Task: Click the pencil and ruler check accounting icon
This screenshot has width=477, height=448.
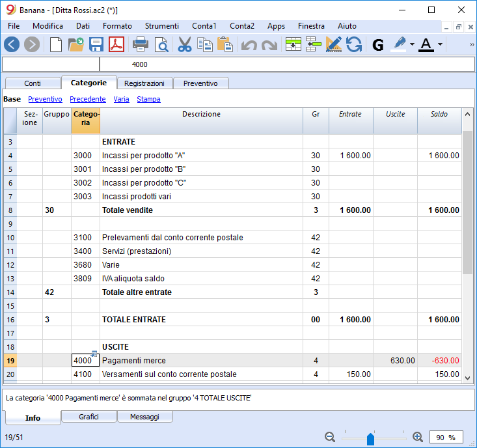Action: tap(334, 44)
